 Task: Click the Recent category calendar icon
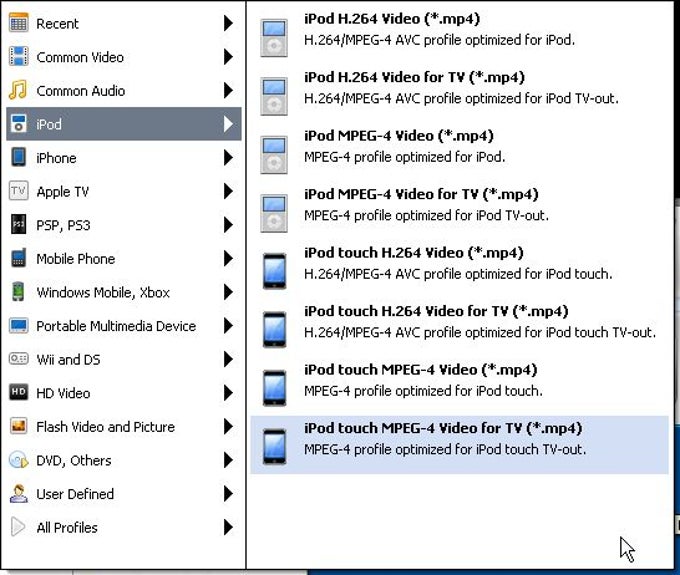point(18,23)
